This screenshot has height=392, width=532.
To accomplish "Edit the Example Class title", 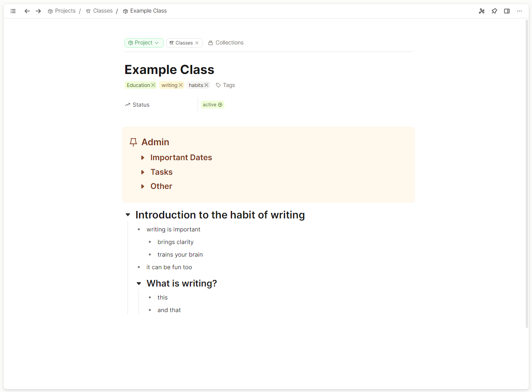I will [x=169, y=70].
